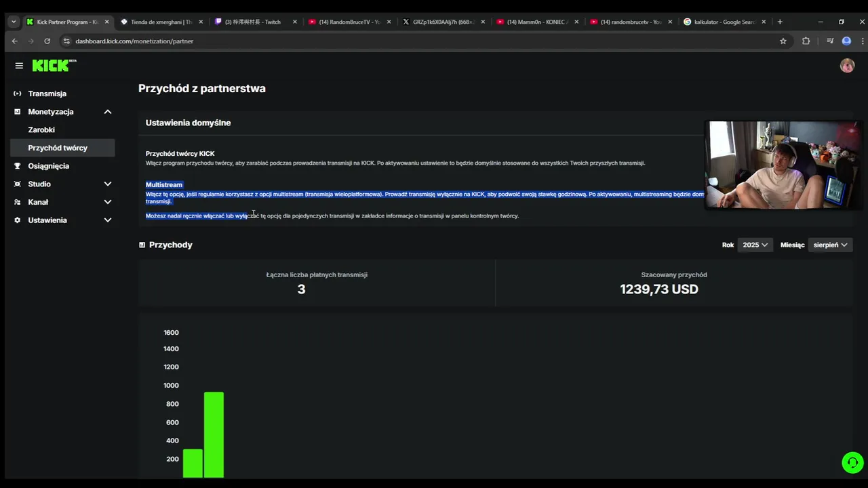Click the 1239,73 USD estimated revenue value
The height and width of the screenshot is (488, 868).
(659, 289)
